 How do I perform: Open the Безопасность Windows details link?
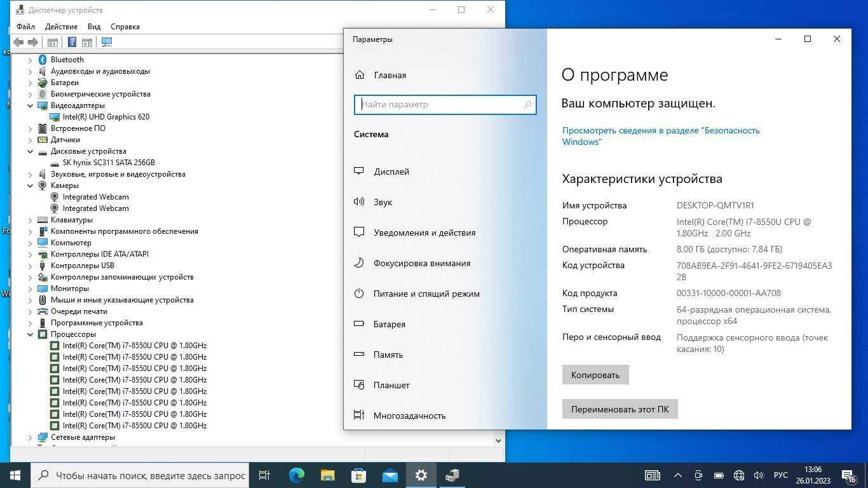tap(661, 136)
